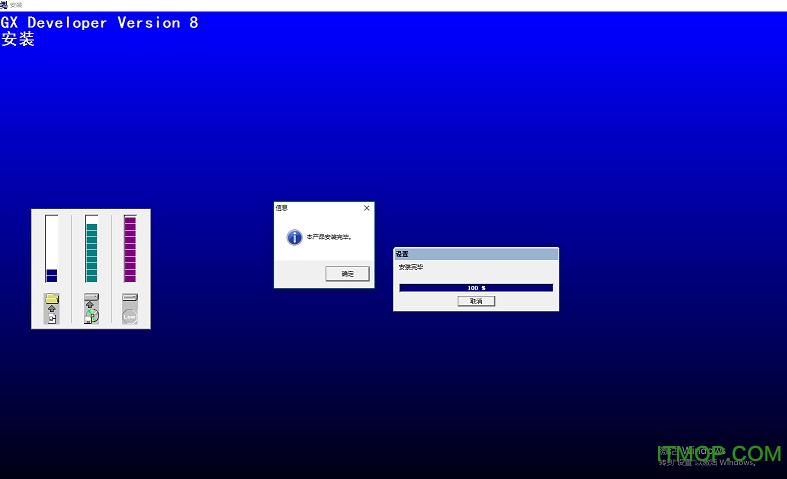Click the 安装完毕 status text in 设置 dialog
The height and width of the screenshot is (479, 787).
tap(411, 267)
